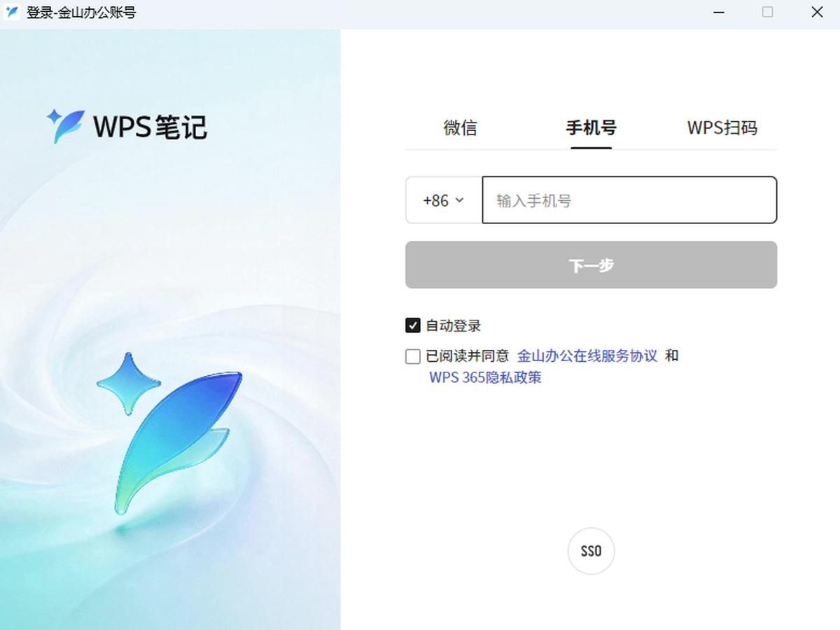This screenshot has width=840, height=630.
Task: Focus the 输入手机号 phone number field
Action: [x=629, y=200]
